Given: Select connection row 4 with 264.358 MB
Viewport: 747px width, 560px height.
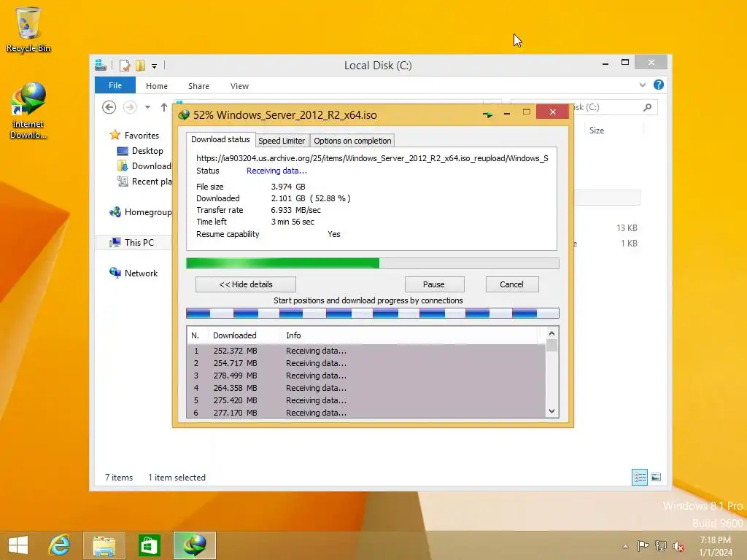Looking at the screenshot, I should click(x=366, y=388).
